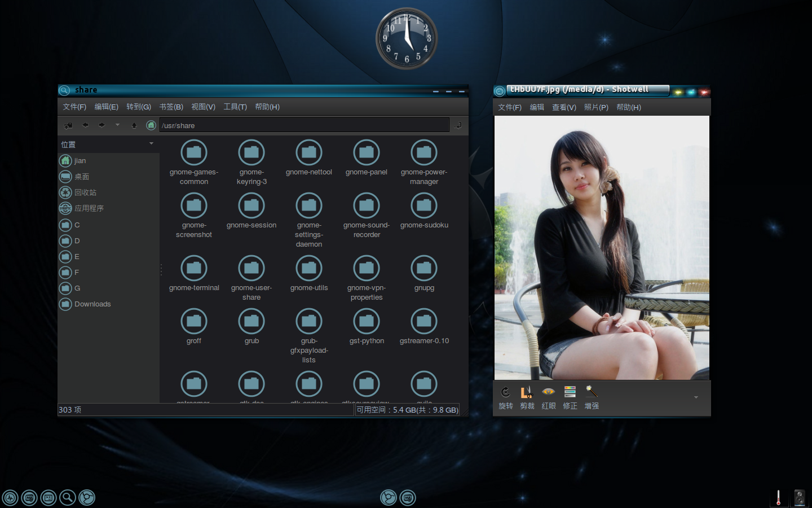812x508 pixels.
Task: Go up to the parent folder
Action: 134,125
